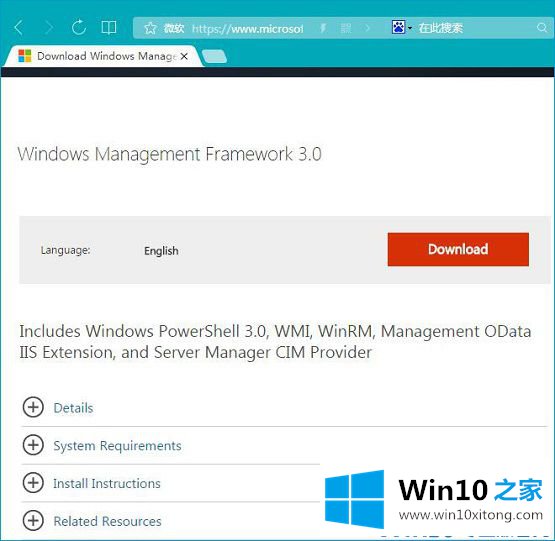
Task: Select the Download Windows Manage tab
Action: (x=104, y=56)
